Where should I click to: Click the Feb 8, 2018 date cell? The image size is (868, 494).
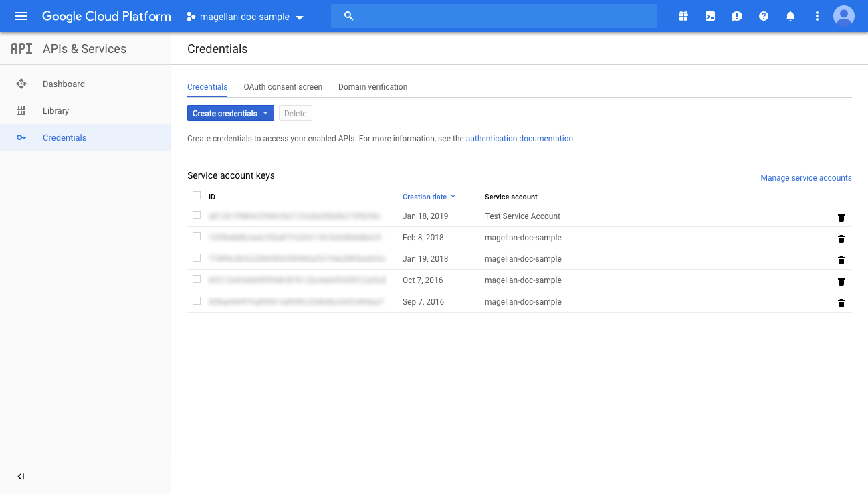tap(423, 238)
